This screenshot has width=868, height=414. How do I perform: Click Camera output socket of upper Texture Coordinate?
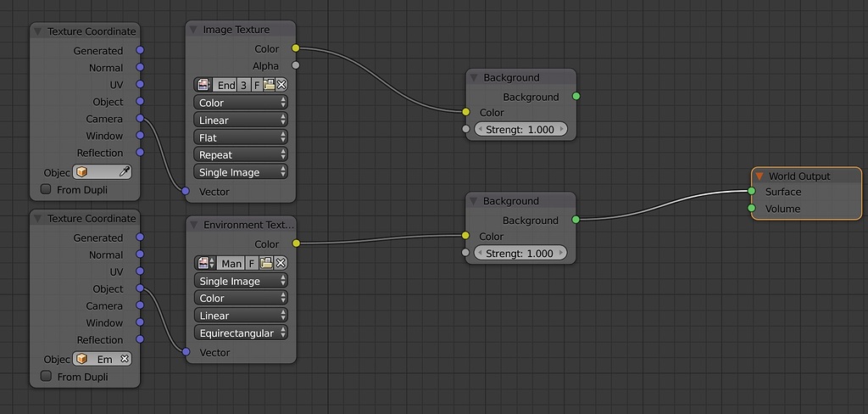[x=140, y=119]
